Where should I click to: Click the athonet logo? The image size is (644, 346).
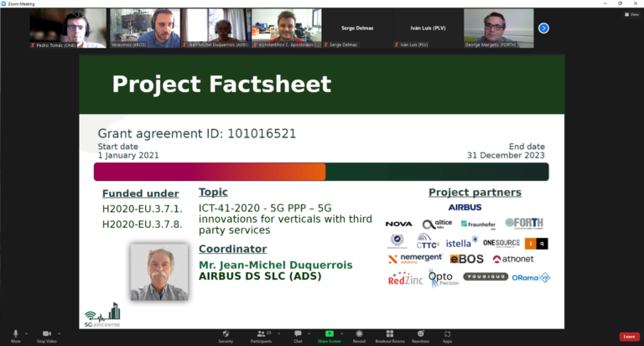pos(513,259)
